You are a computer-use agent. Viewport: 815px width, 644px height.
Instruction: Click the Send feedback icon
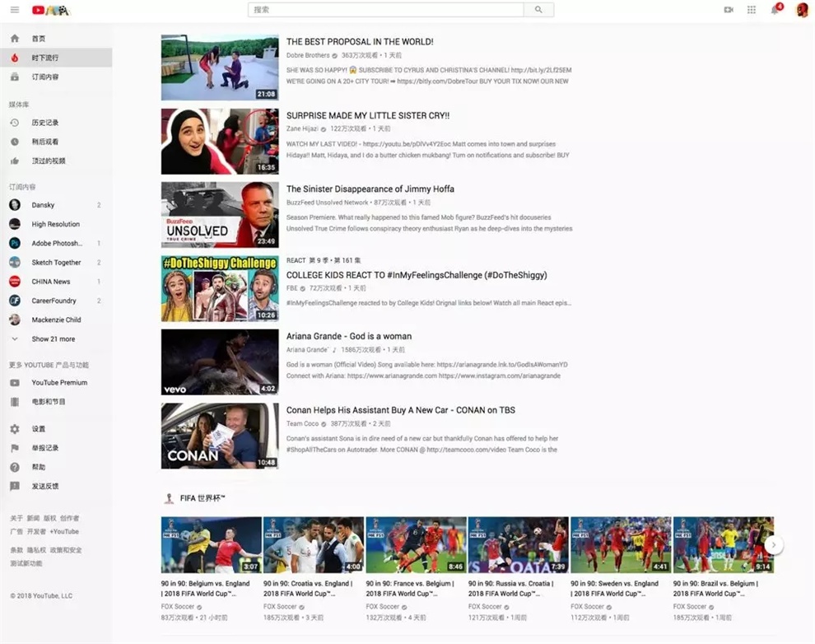[x=15, y=487]
